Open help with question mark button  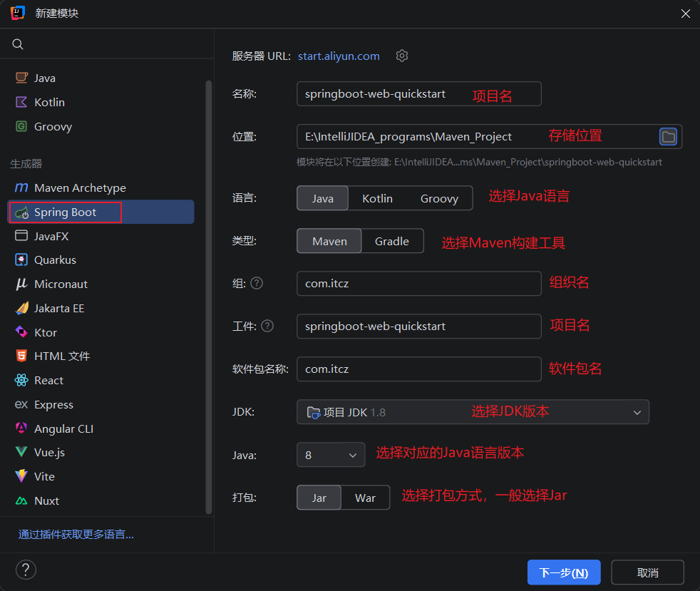point(26,570)
